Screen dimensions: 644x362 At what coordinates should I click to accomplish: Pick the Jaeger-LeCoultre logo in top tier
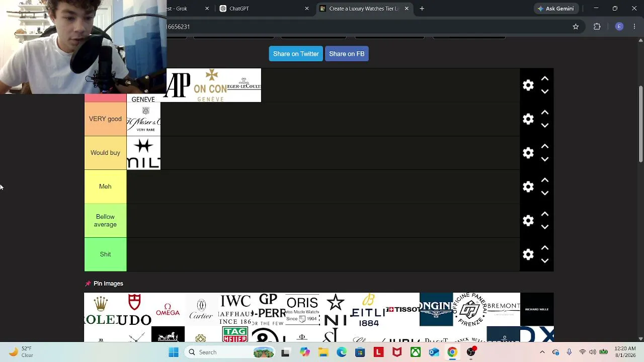coord(244,85)
